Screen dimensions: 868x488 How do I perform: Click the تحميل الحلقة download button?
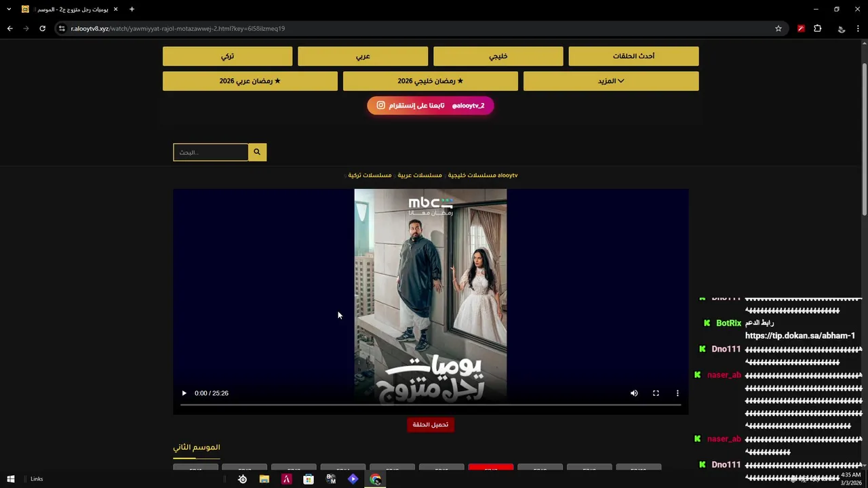[431, 424]
